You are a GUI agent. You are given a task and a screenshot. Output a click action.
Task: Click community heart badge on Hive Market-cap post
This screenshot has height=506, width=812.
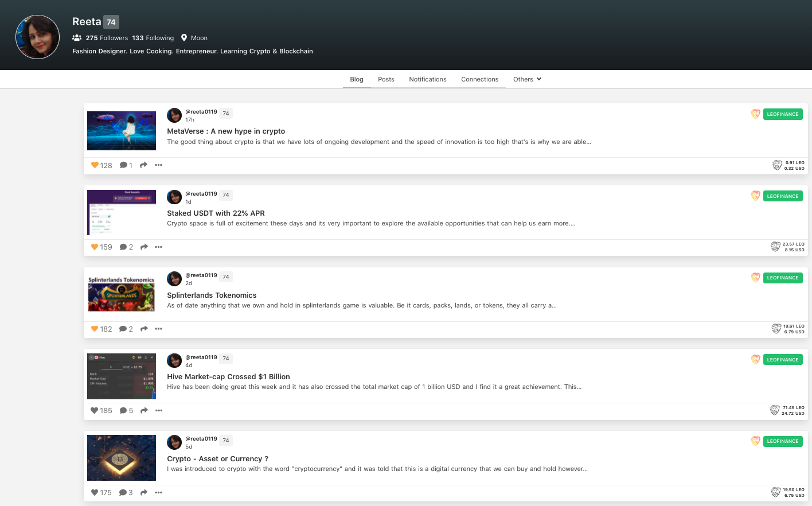tap(756, 360)
